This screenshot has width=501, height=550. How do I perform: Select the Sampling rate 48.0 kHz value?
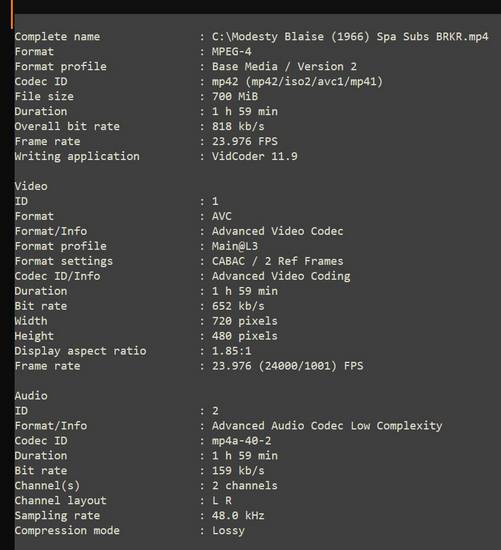pyautogui.click(x=238, y=515)
